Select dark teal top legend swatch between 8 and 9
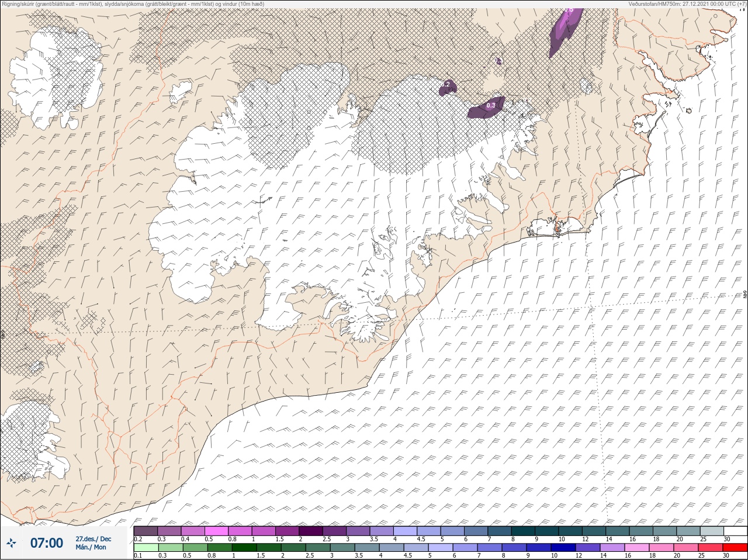748x560 pixels. click(524, 531)
